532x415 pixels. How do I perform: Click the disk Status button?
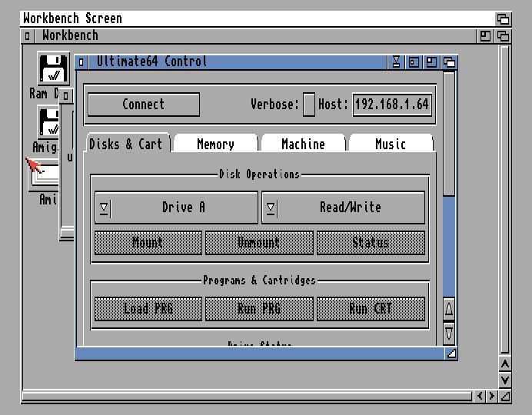[x=371, y=242]
